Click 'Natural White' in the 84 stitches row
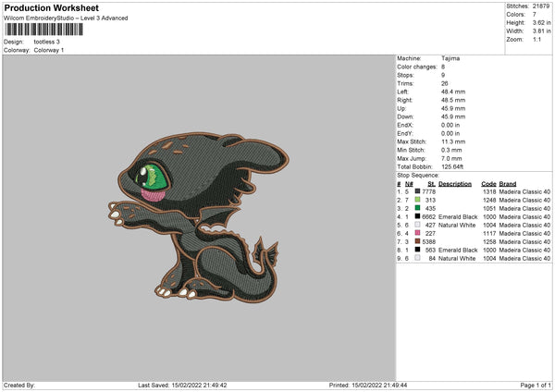Viewport: 555px width, 392px height. (457, 258)
